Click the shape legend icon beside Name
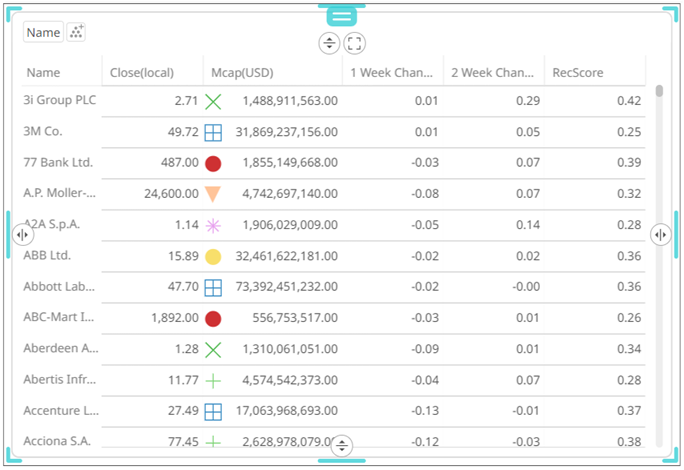 click(x=76, y=32)
